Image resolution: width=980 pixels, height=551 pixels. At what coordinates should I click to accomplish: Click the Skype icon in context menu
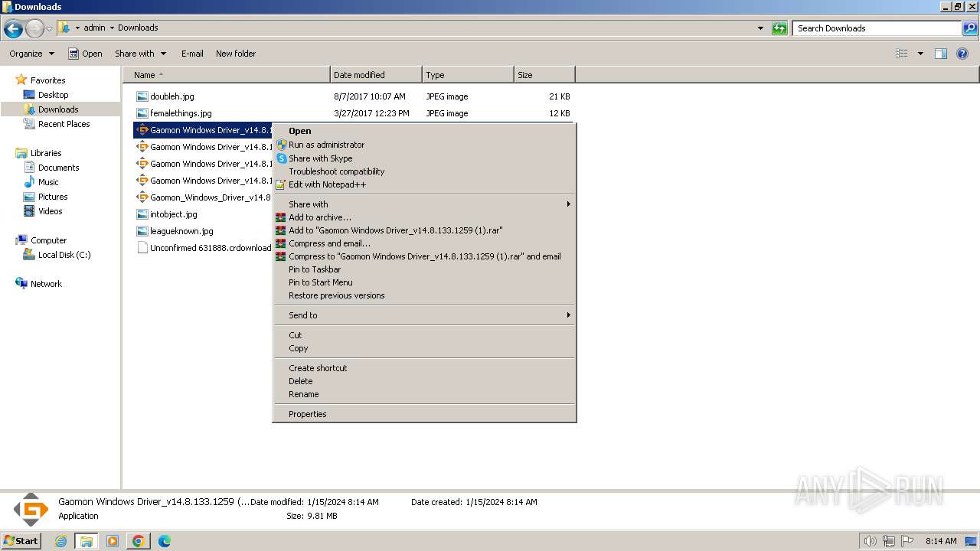281,158
